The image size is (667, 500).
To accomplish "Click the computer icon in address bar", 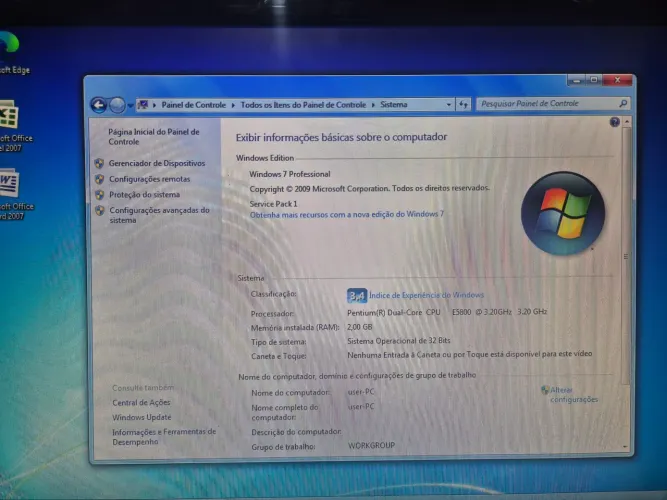I will [143, 105].
